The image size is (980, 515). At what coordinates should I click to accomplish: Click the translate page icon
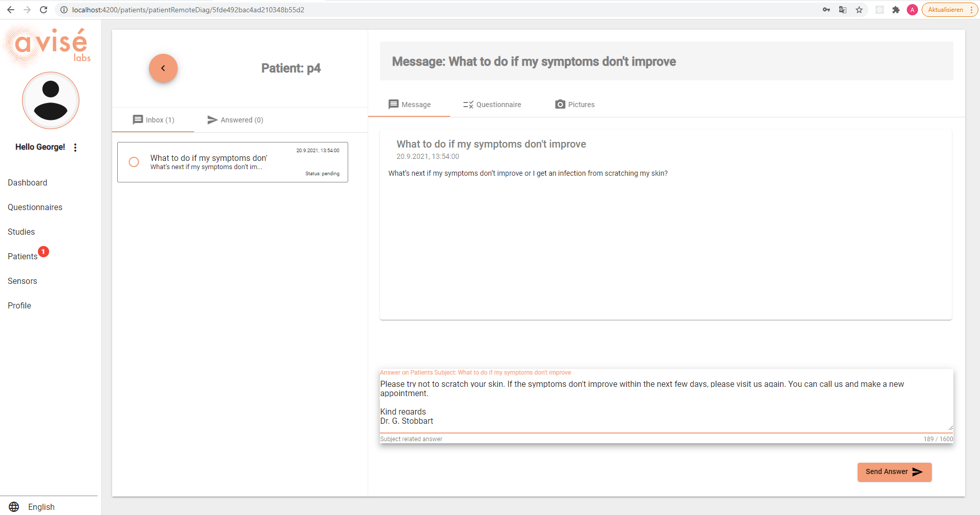pyautogui.click(x=843, y=10)
